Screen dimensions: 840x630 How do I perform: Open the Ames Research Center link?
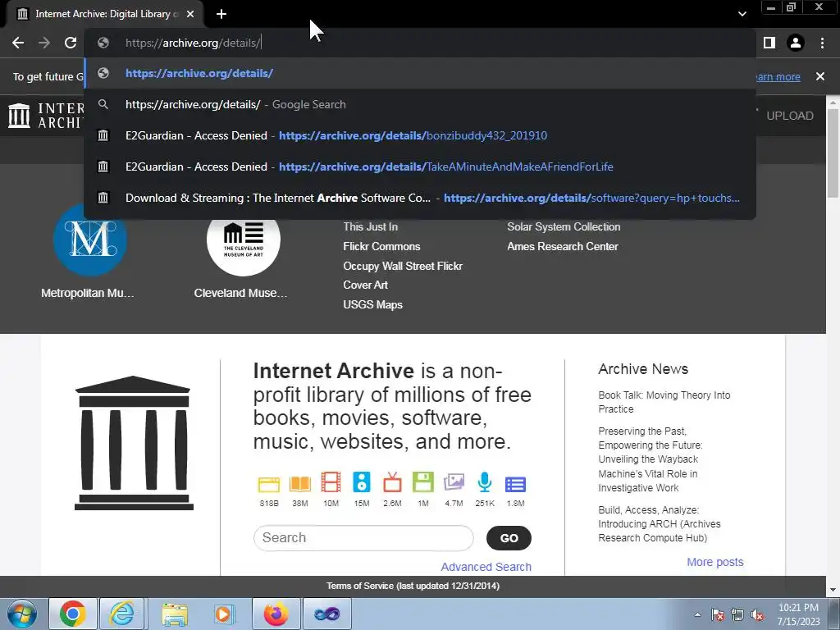tap(563, 246)
